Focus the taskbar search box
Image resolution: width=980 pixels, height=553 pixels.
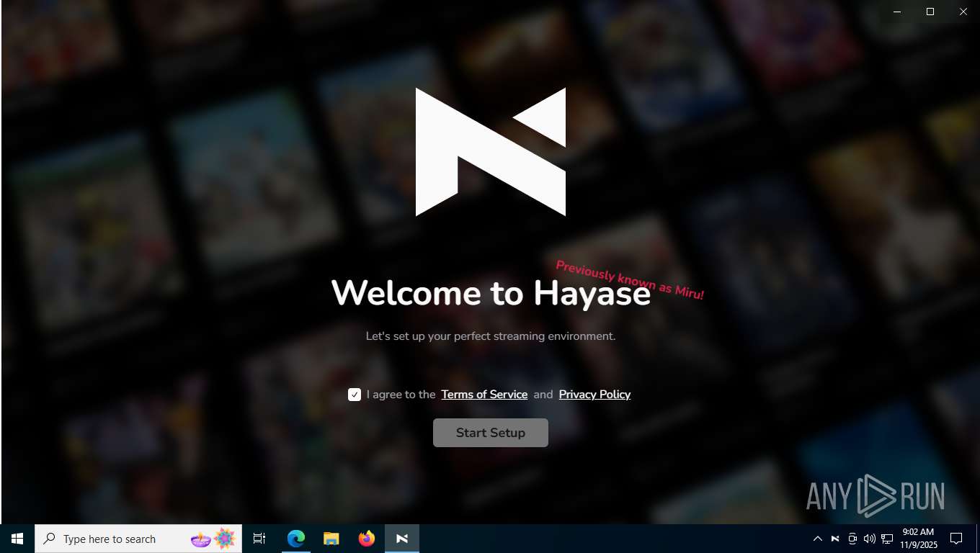138,539
